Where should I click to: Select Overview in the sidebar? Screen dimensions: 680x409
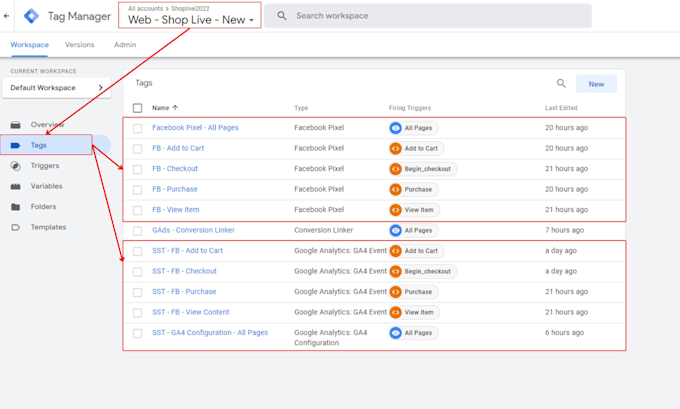[x=47, y=125]
